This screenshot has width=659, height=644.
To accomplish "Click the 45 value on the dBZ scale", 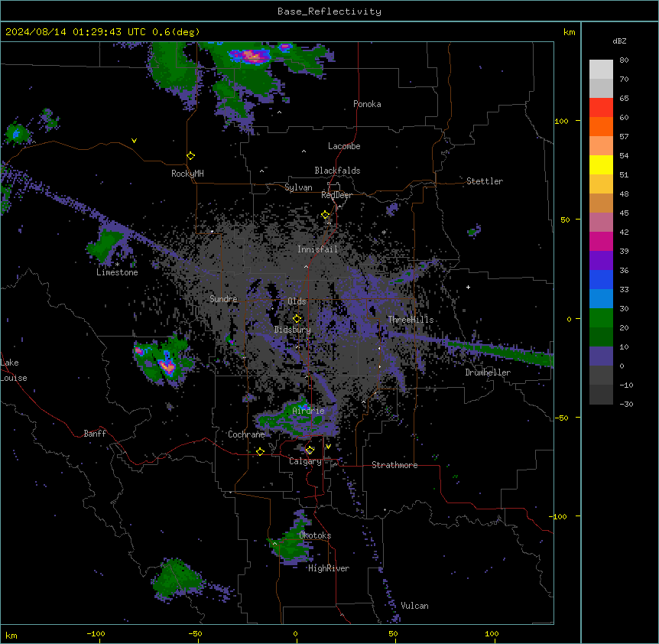I will (624, 213).
